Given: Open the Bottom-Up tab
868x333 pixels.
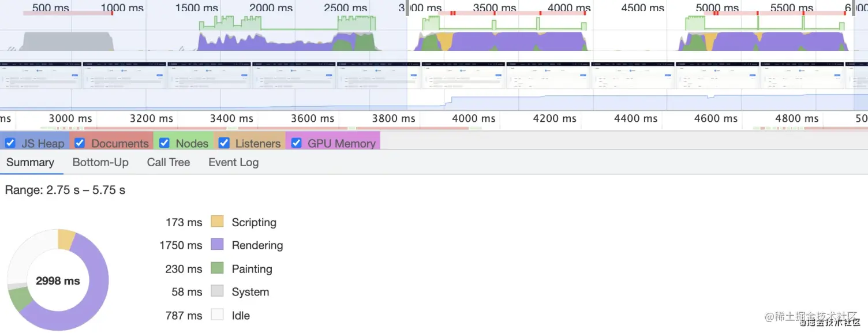Looking at the screenshot, I should coord(100,162).
